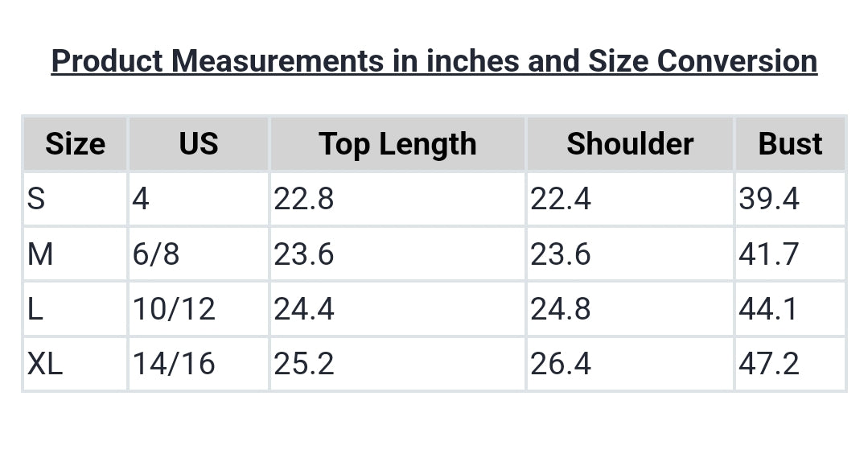Click the L size cell

(x=35, y=309)
